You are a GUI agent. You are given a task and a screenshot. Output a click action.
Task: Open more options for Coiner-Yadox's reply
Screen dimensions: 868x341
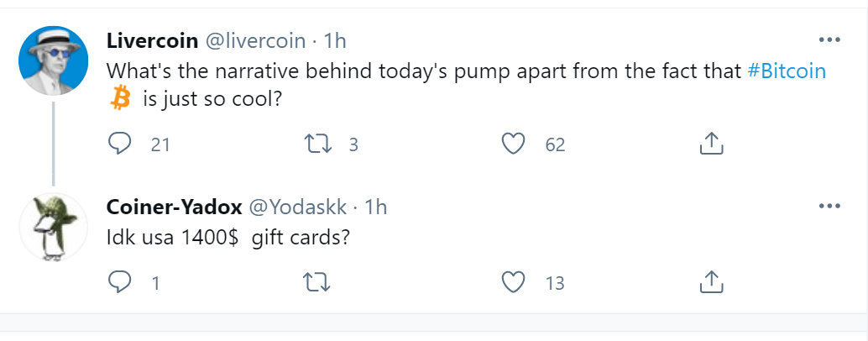click(829, 207)
